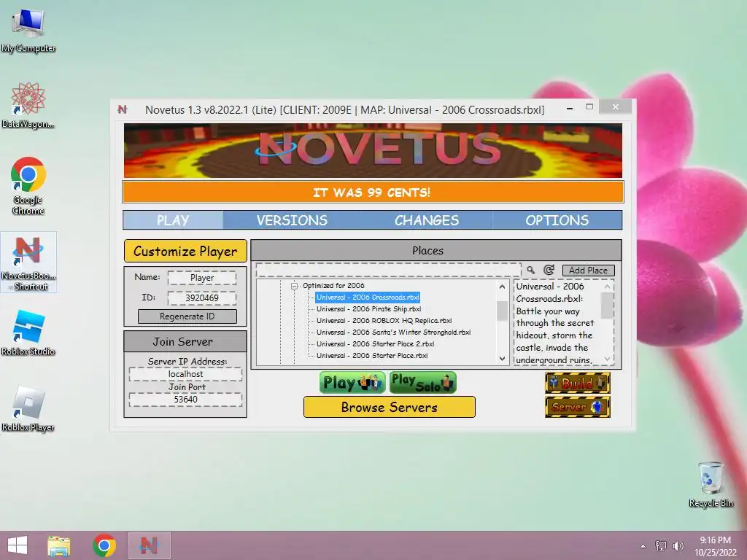Click the Join Server header

pyautogui.click(x=185, y=341)
